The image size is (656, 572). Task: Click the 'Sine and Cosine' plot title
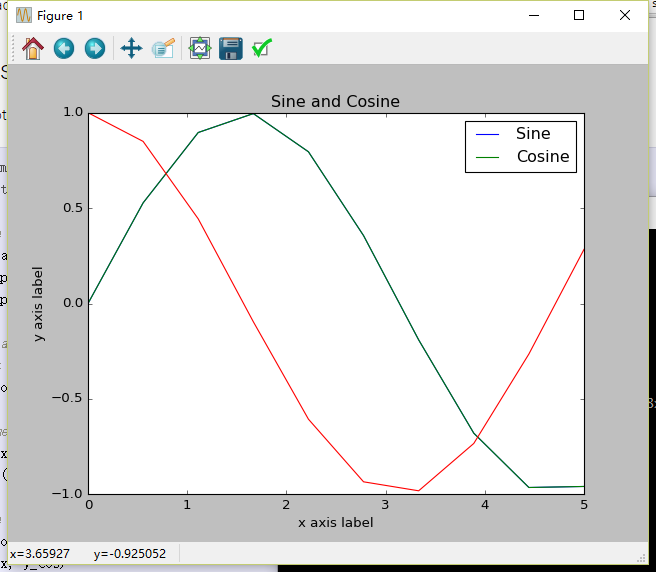click(335, 101)
